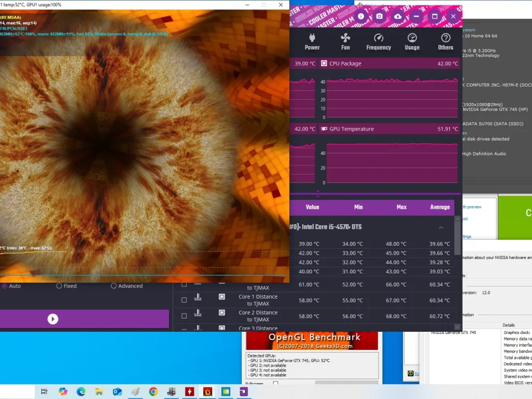Toggle the Fullscreen checkbox in FurMark

(x=275, y=383)
